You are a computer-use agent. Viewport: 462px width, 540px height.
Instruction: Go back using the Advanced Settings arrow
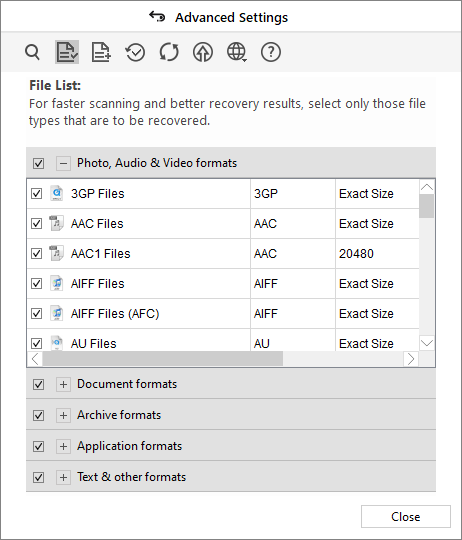[157, 17]
